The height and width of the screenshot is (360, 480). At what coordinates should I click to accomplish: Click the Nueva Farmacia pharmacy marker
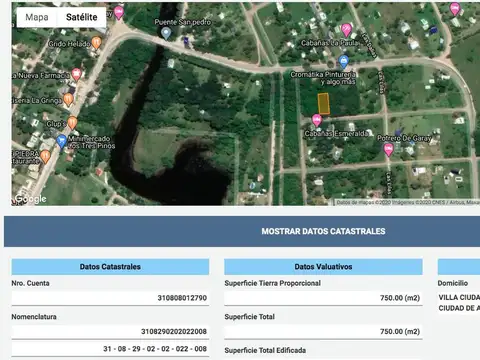coord(76,75)
